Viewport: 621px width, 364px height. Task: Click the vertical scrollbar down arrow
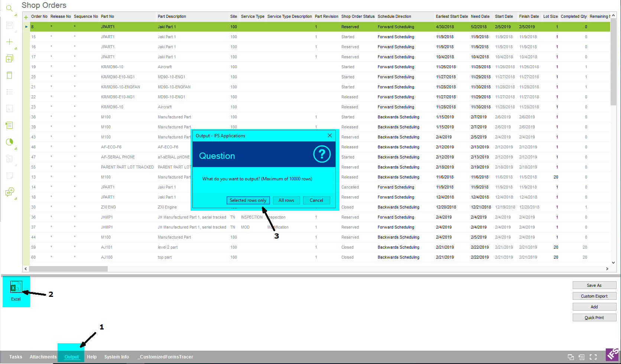[x=613, y=262]
